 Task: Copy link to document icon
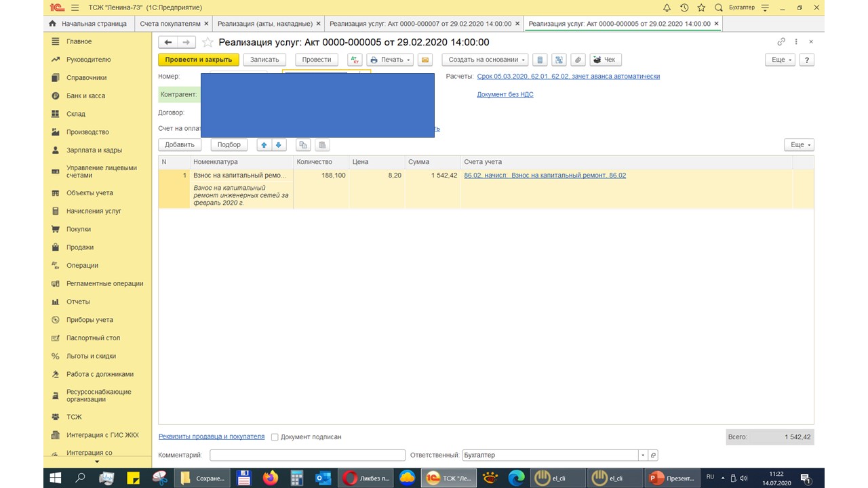click(x=781, y=42)
